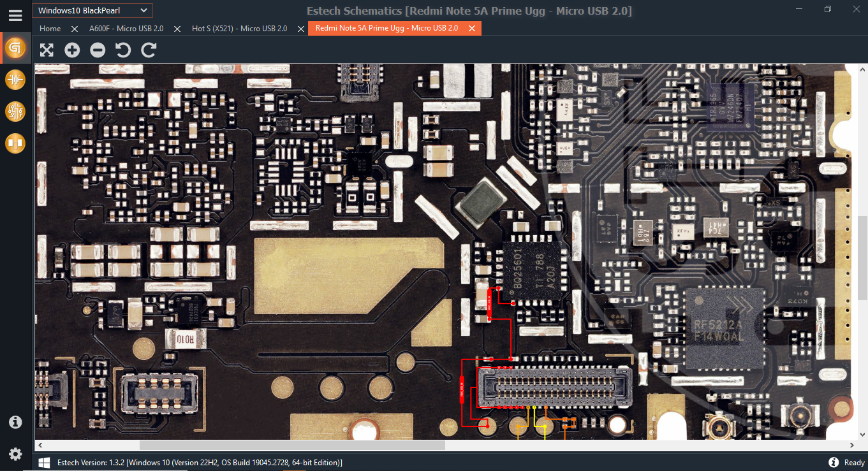Close the Estech Schematics window
The width and height of the screenshot is (868, 471).
(856, 9)
